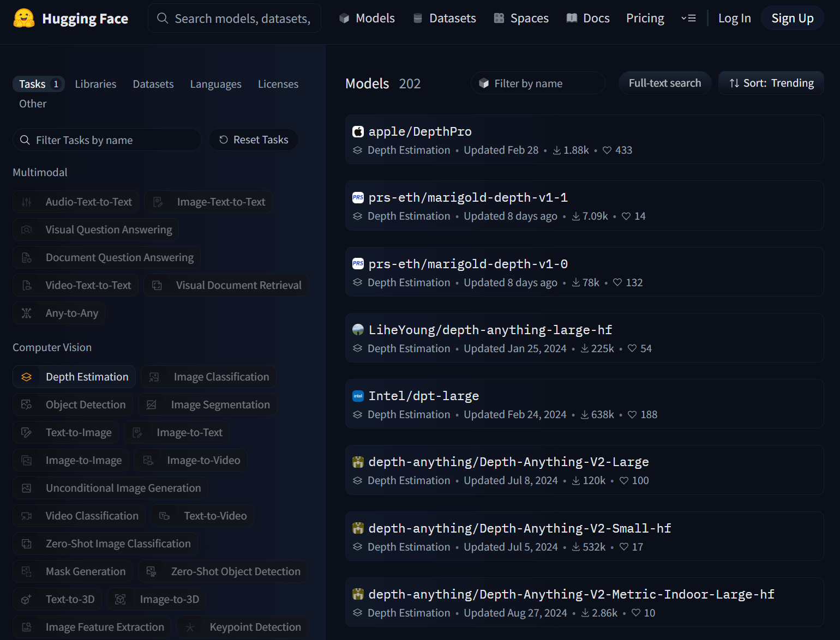The width and height of the screenshot is (840, 640).
Task: Switch to the Other filter tab
Action: [x=33, y=104]
